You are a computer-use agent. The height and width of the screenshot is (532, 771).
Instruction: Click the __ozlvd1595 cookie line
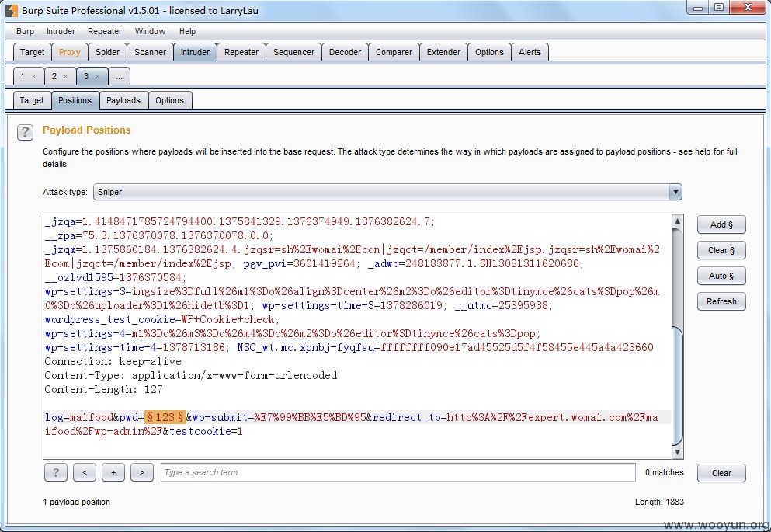pos(115,277)
